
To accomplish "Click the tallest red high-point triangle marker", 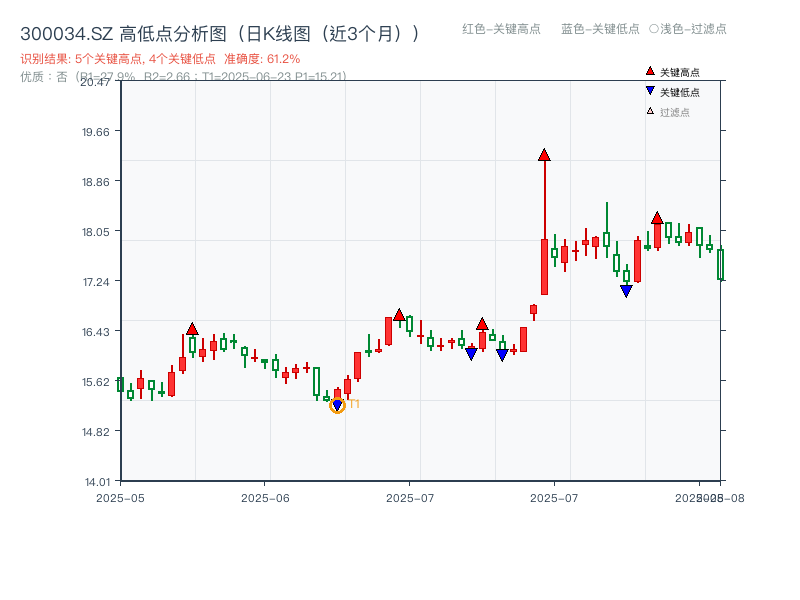I will [x=544, y=153].
